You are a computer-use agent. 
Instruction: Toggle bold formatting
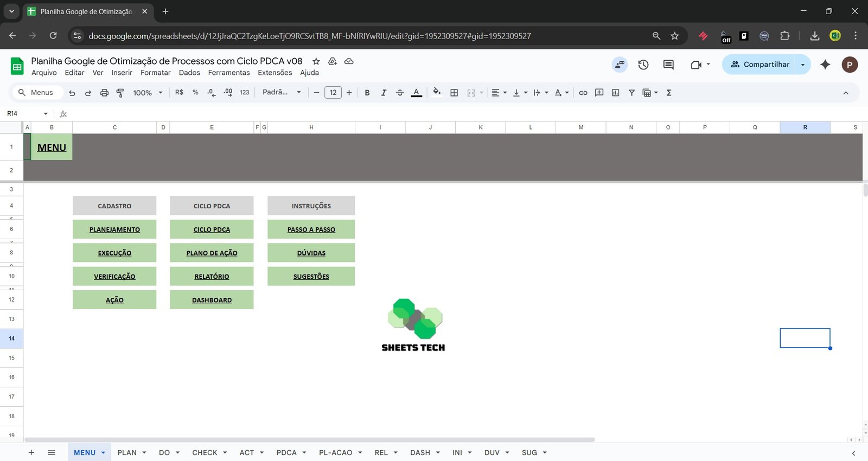pyautogui.click(x=367, y=93)
